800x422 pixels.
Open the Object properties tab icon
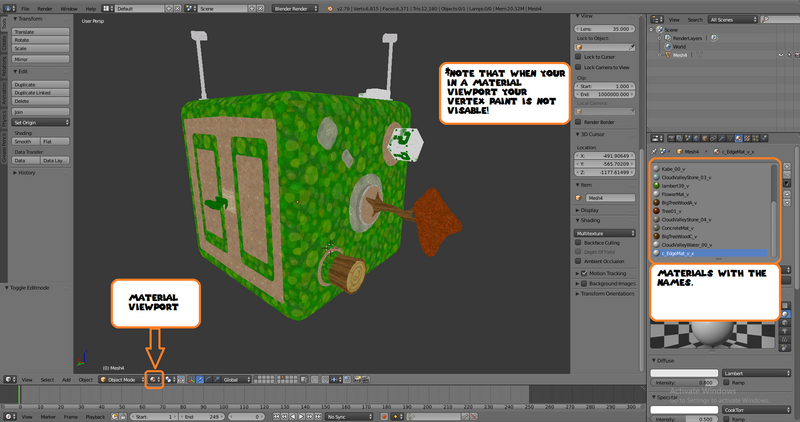pyautogui.click(x=705, y=138)
